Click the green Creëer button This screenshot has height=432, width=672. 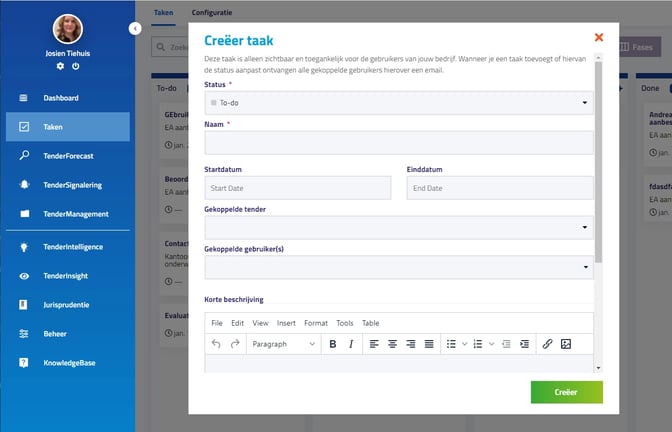567,392
